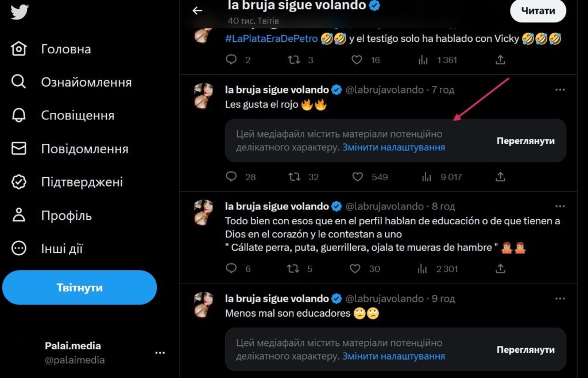This screenshot has width=588, height=378.
Task: Share the "Les gusta el rojo" tweet
Action: (500, 177)
